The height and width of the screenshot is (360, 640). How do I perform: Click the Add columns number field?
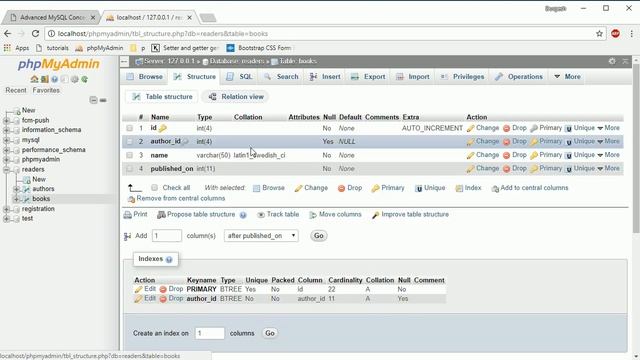click(x=167, y=236)
